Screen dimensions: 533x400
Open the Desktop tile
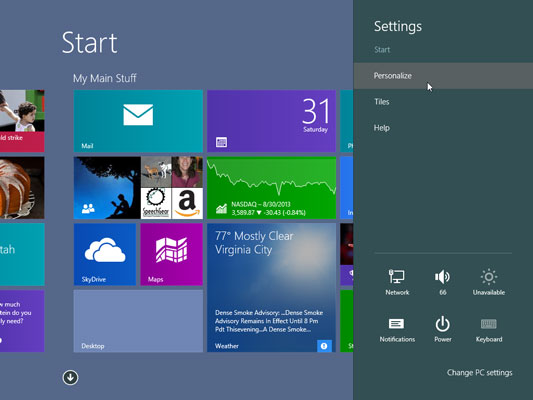point(138,321)
